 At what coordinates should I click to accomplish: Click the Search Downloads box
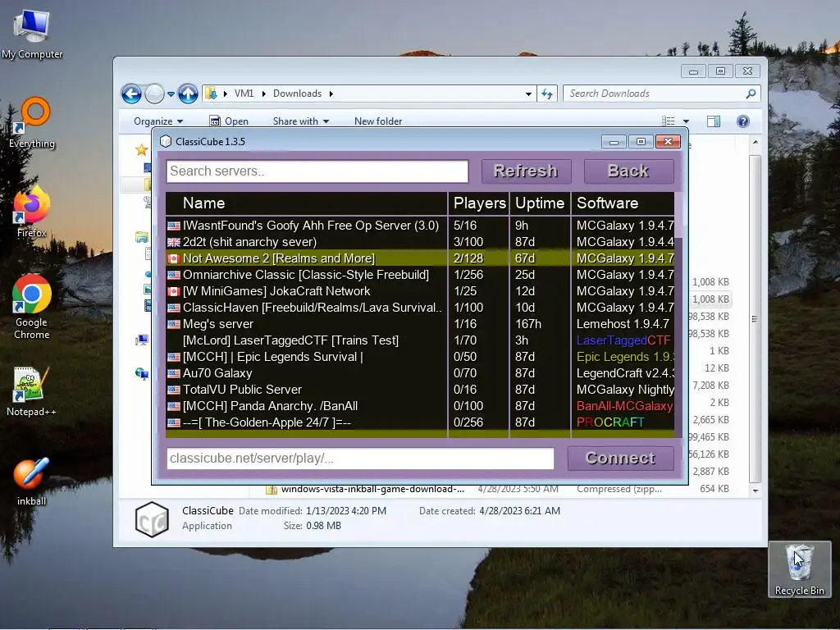click(x=662, y=94)
